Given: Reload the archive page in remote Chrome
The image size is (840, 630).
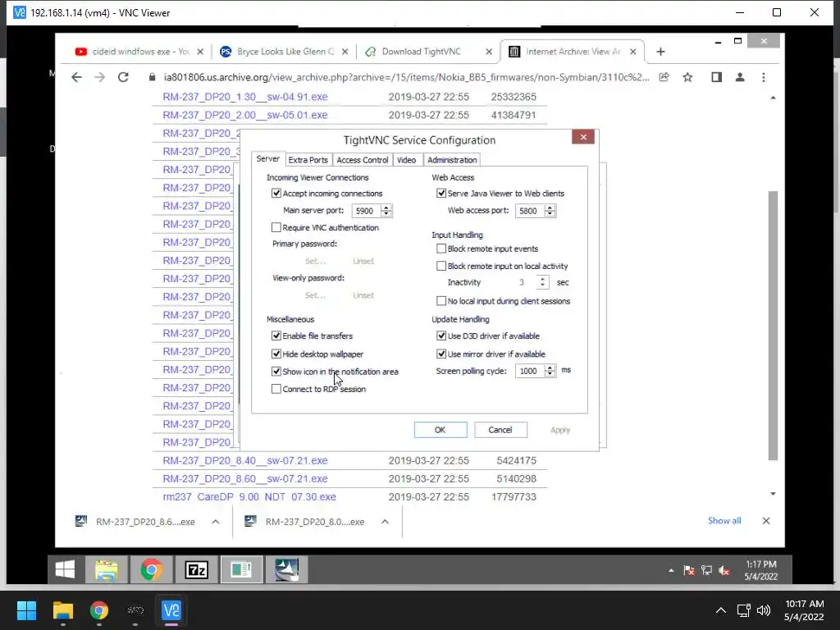Looking at the screenshot, I should [x=123, y=77].
